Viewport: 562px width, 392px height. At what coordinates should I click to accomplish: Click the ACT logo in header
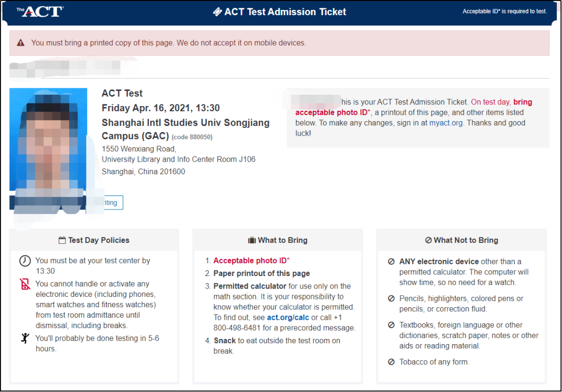pos(40,11)
